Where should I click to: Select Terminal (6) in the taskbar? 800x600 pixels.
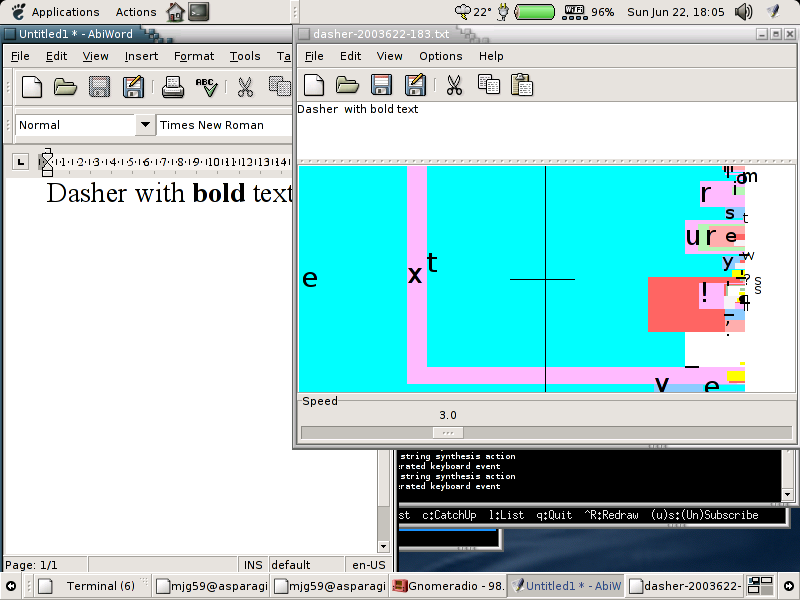[x=90, y=586]
